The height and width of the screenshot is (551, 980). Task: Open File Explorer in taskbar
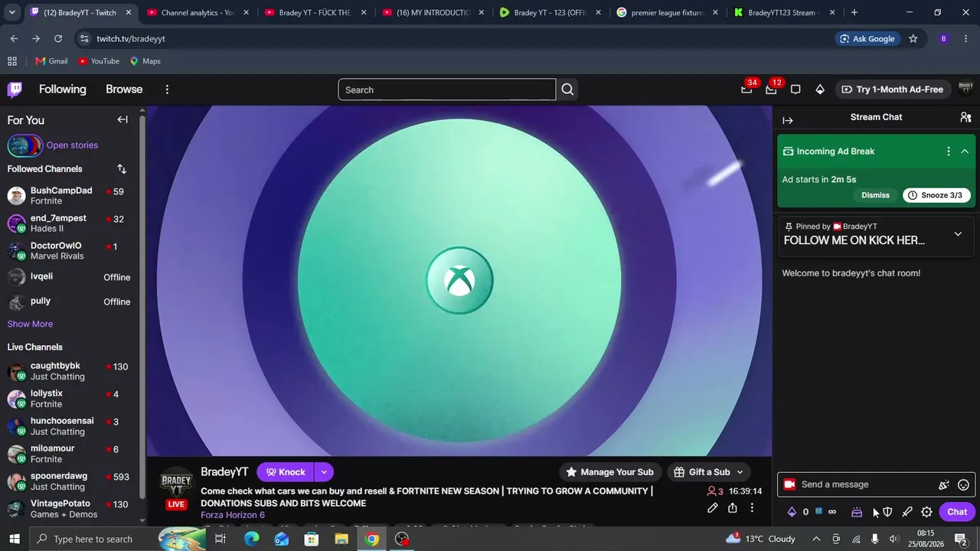[341, 539]
